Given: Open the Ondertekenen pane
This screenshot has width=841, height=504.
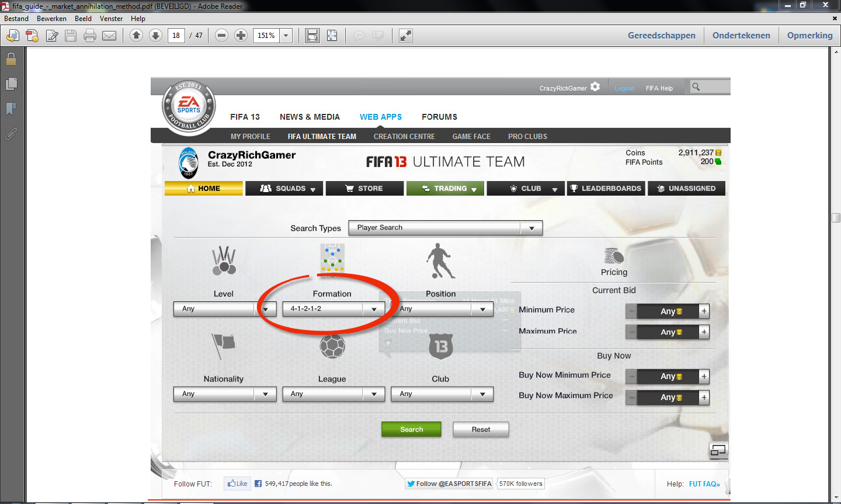Looking at the screenshot, I should click(741, 36).
